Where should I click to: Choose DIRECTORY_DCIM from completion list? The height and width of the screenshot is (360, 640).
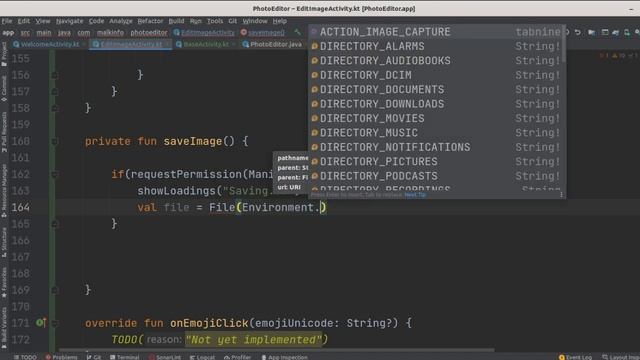(436, 75)
